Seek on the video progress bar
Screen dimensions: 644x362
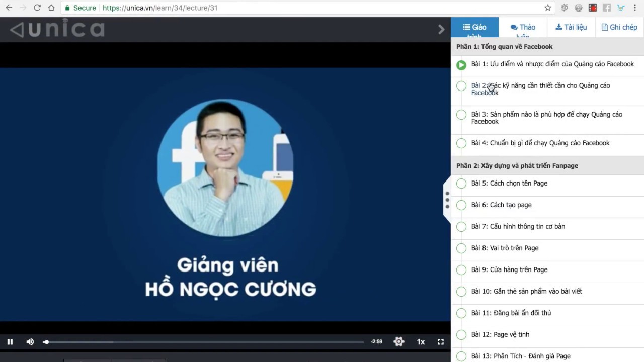tap(203, 342)
